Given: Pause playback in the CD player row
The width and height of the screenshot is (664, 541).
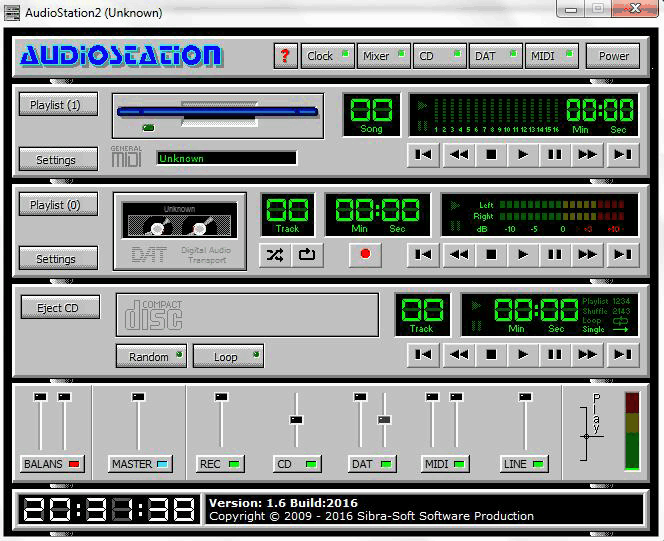Looking at the screenshot, I should [554, 354].
